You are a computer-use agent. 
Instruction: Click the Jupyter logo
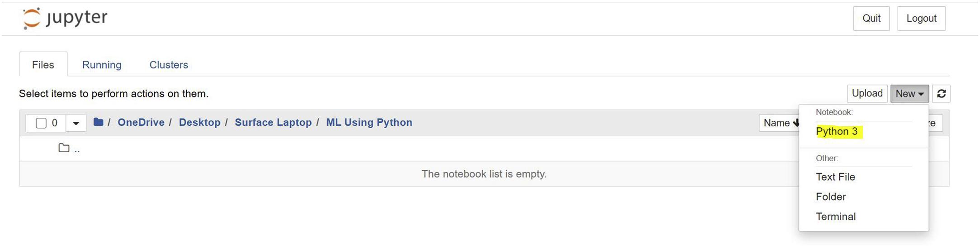pos(65,19)
